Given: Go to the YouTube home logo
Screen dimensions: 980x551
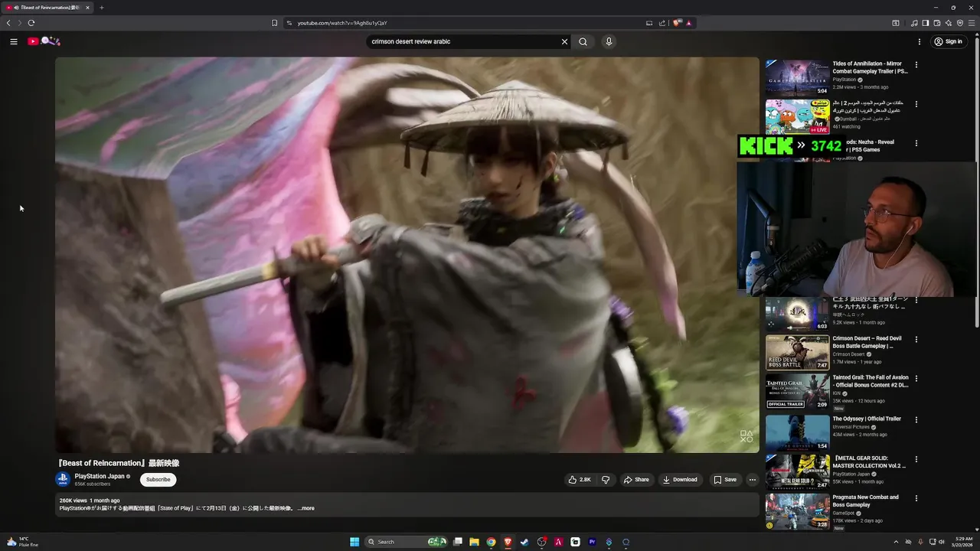Looking at the screenshot, I should (44, 41).
